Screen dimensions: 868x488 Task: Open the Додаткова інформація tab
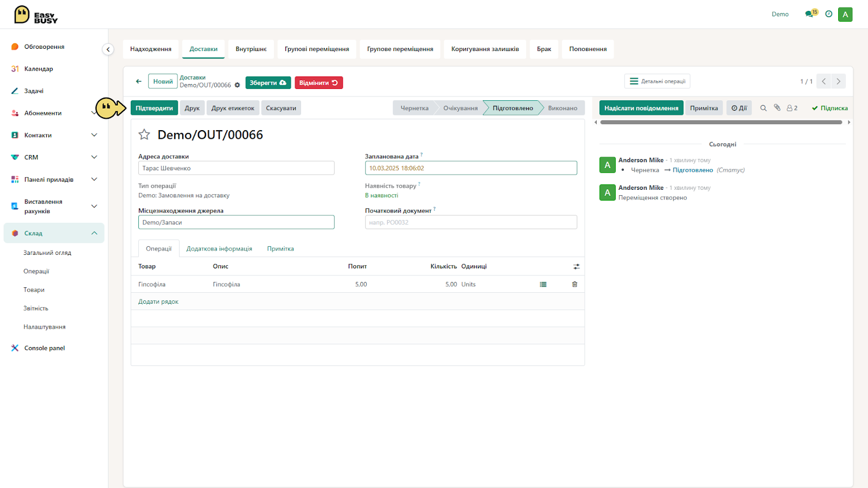[219, 249]
